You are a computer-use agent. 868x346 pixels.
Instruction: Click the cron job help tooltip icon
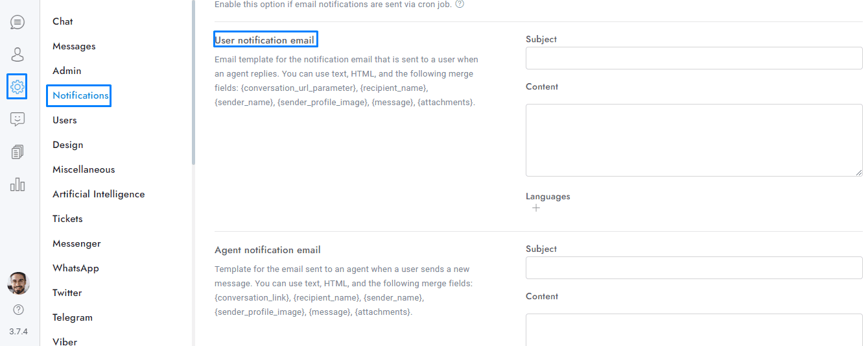460,4
